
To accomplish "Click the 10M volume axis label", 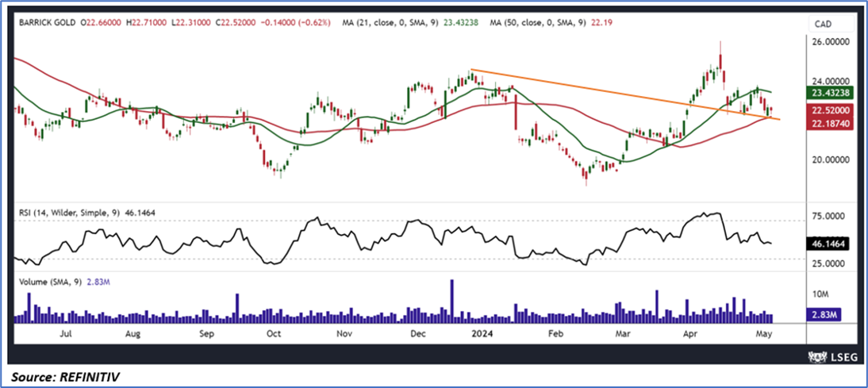I will [821, 294].
